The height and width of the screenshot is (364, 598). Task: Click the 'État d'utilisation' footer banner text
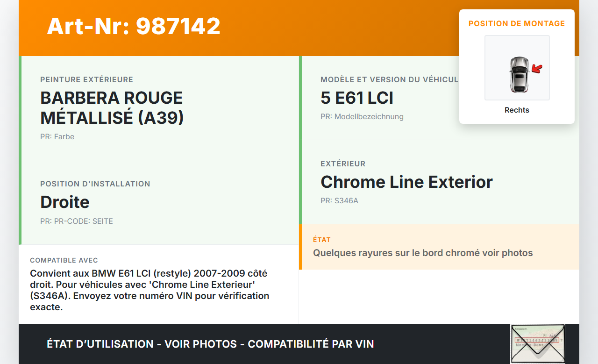(210, 344)
